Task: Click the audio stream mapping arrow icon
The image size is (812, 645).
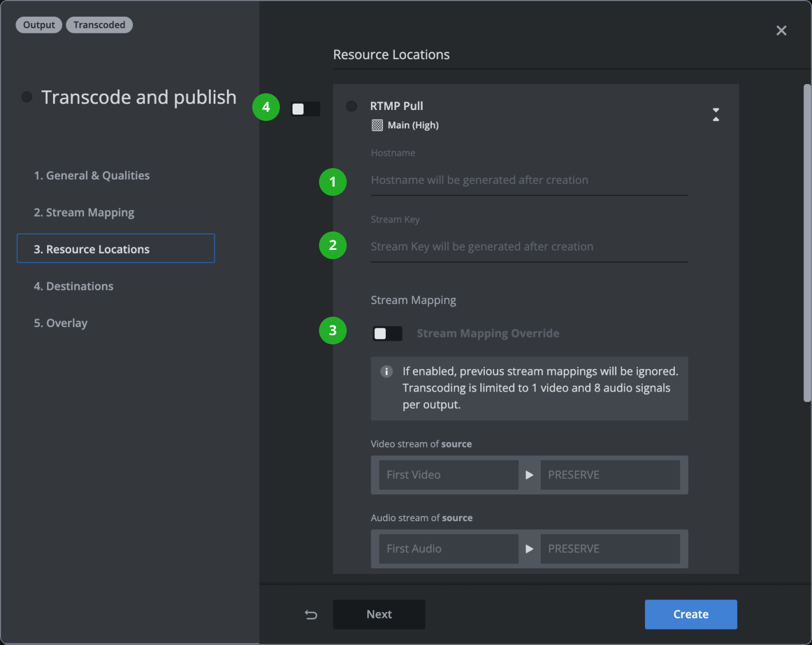Action: 529,549
